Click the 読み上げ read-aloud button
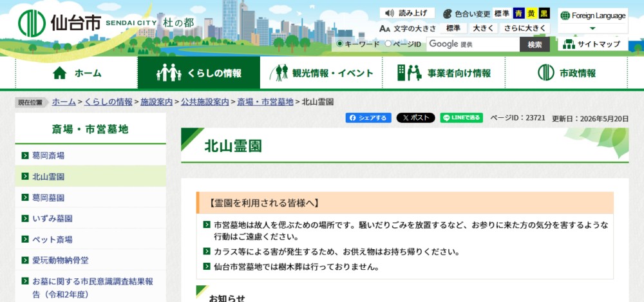 point(407,13)
